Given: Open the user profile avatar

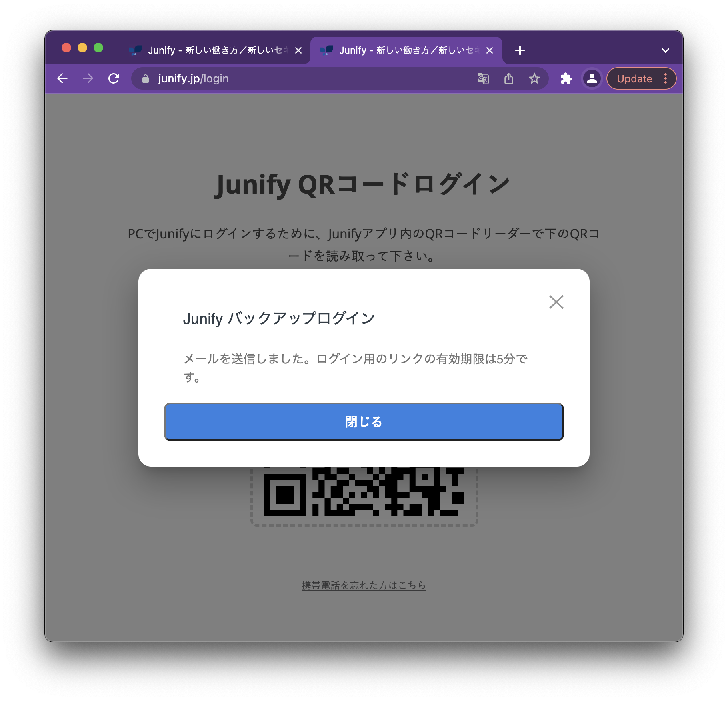Looking at the screenshot, I should [592, 78].
